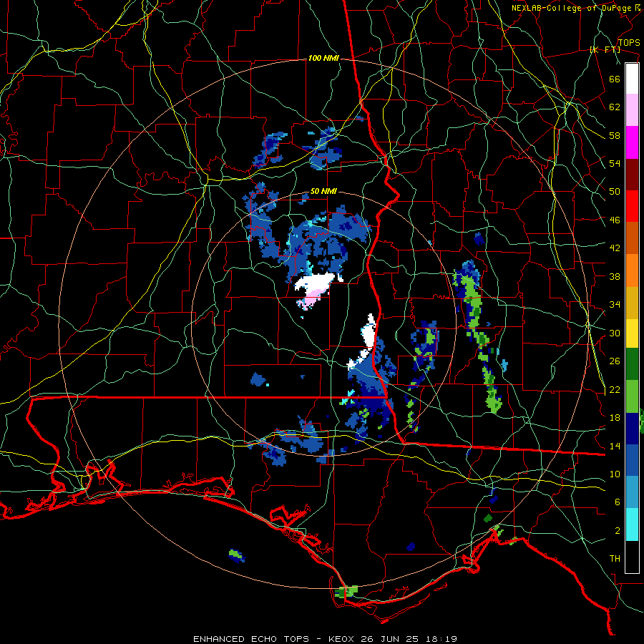Click the 50 NMI range ring label
The width and height of the screenshot is (644, 644).
(323, 191)
